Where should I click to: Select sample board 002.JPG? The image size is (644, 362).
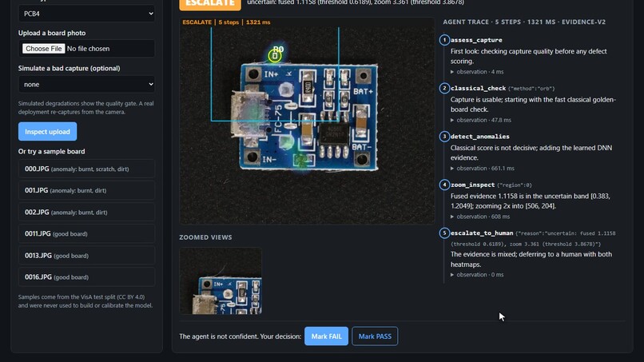point(86,212)
